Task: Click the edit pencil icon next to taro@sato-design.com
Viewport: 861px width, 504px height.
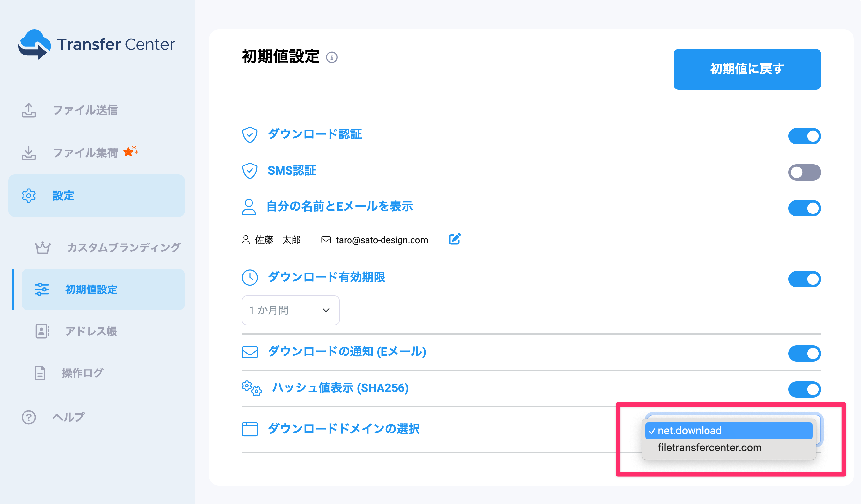Action: (454, 239)
